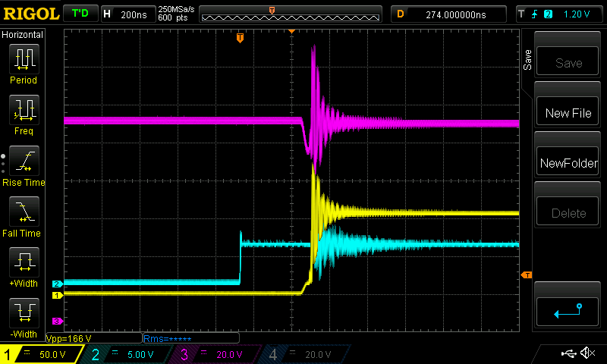Open the trigger level 1.20 V setting
607x364 pixels.
[x=560, y=14]
